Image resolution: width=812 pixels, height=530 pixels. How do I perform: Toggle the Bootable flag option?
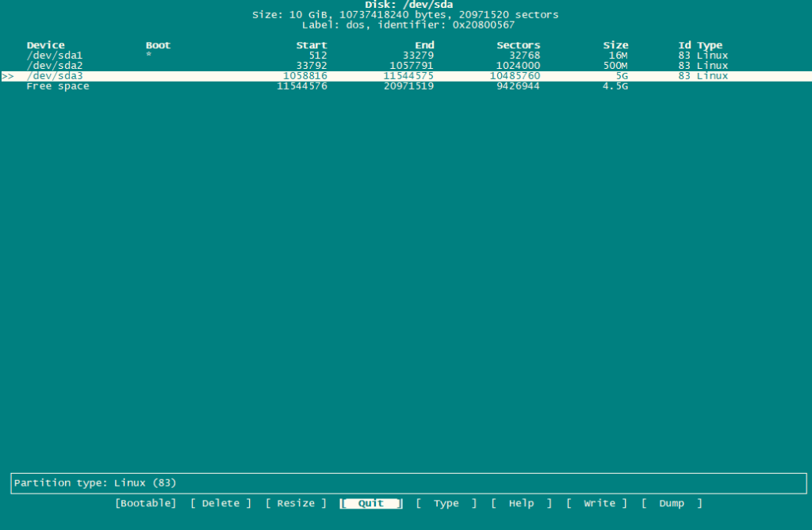coord(145,503)
